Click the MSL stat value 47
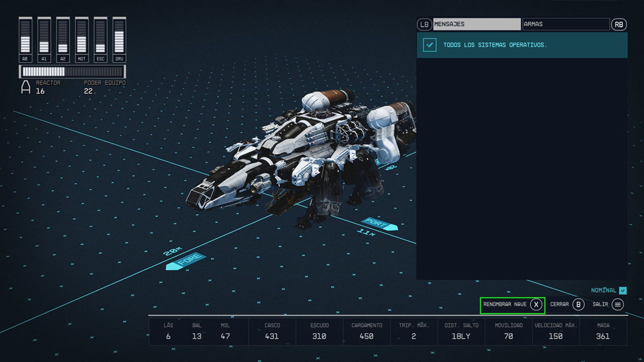644x362 pixels. [x=225, y=337]
